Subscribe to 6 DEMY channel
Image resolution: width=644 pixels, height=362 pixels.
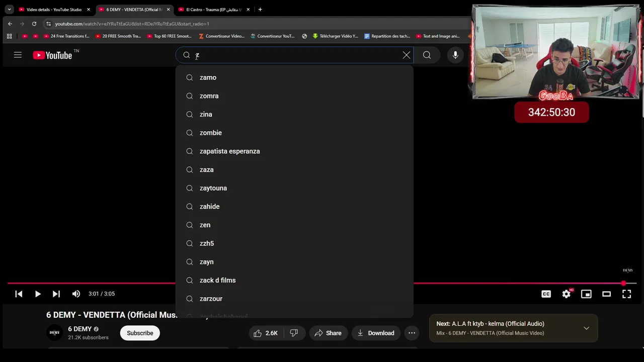coord(140,333)
